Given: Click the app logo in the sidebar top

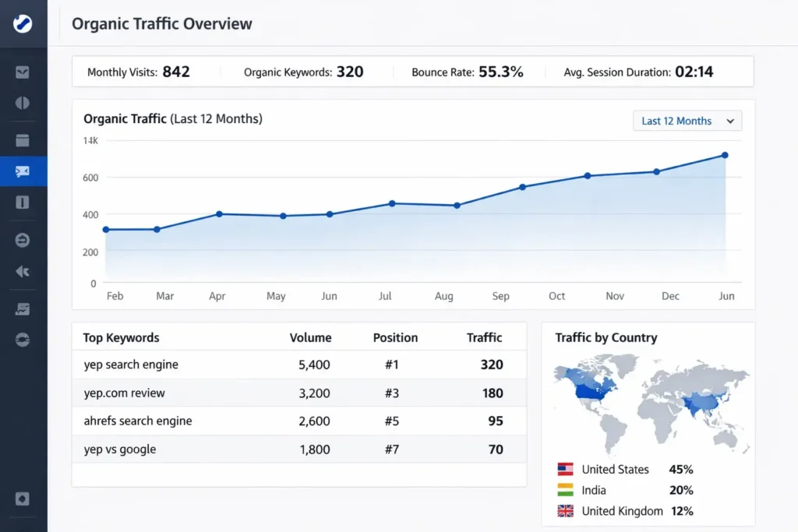Looking at the screenshot, I should [23, 23].
